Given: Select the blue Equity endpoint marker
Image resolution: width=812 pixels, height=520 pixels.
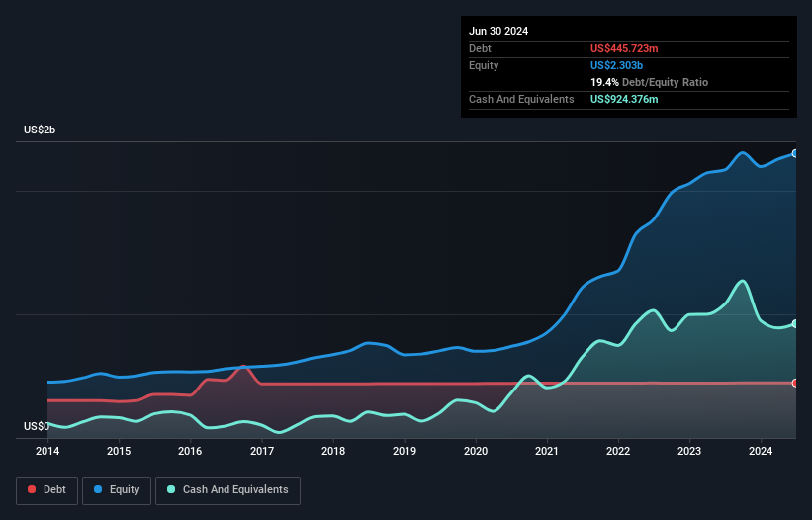Looking at the screenshot, I should coord(795,153).
